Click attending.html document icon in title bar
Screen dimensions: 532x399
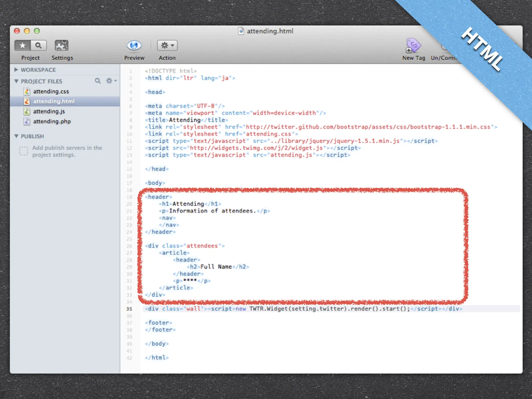click(x=241, y=31)
